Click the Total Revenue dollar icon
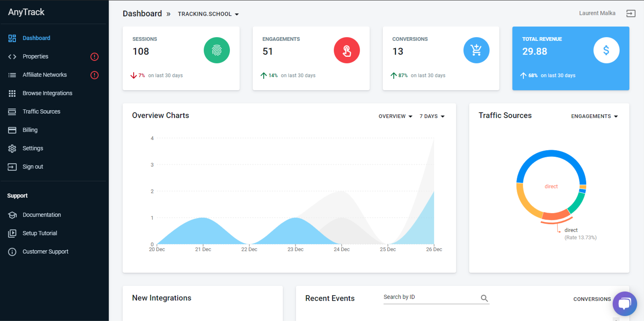The width and height of the screenshot is (644, 321). coord(606,50)
